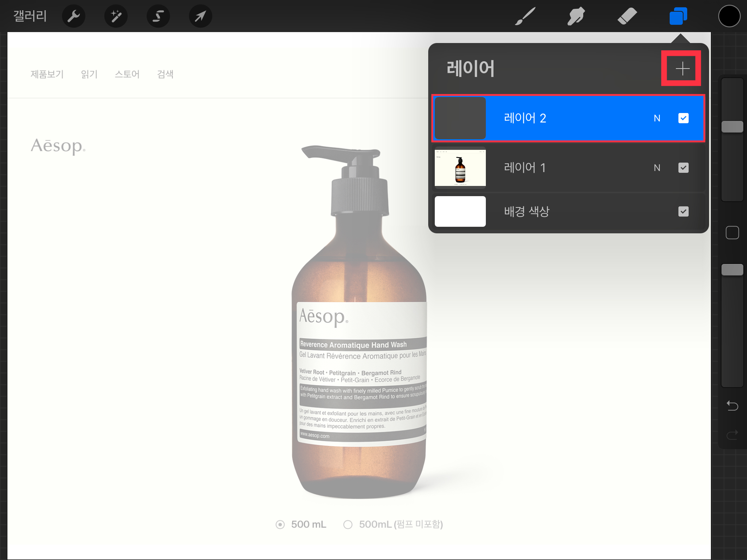The height and width of the screenshot is (560, 747).
Task: Select the Smudge tool
Action: [576, 16]
